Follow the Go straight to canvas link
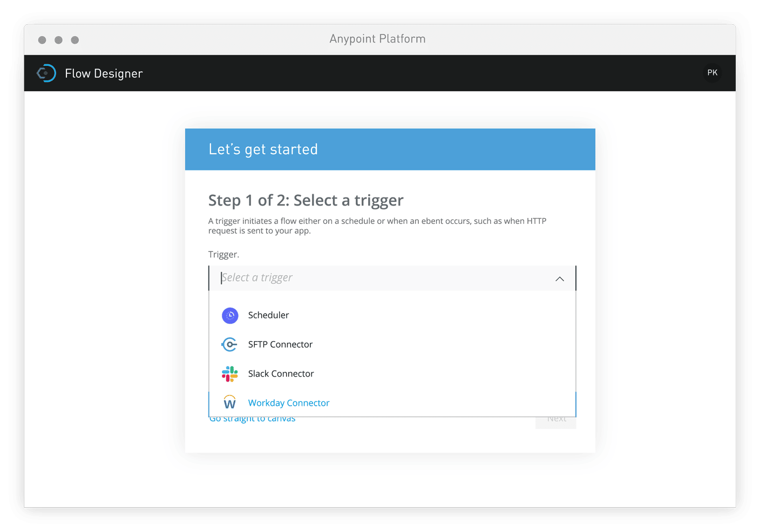 253,419
